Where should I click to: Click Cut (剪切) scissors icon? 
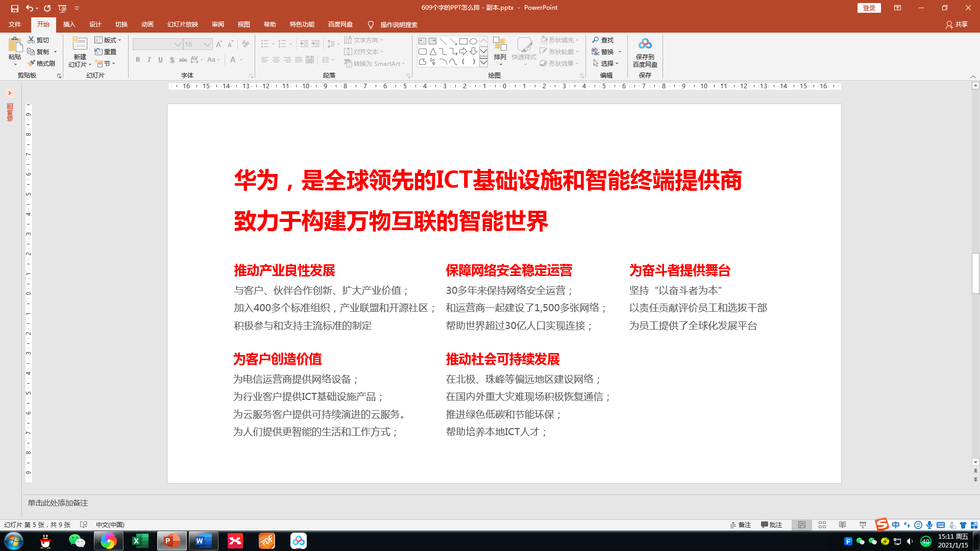tap(31, 40)
